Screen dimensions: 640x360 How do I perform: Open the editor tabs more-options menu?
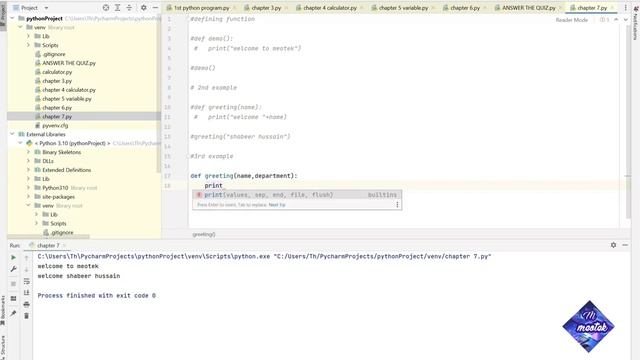tap(625, 8)
